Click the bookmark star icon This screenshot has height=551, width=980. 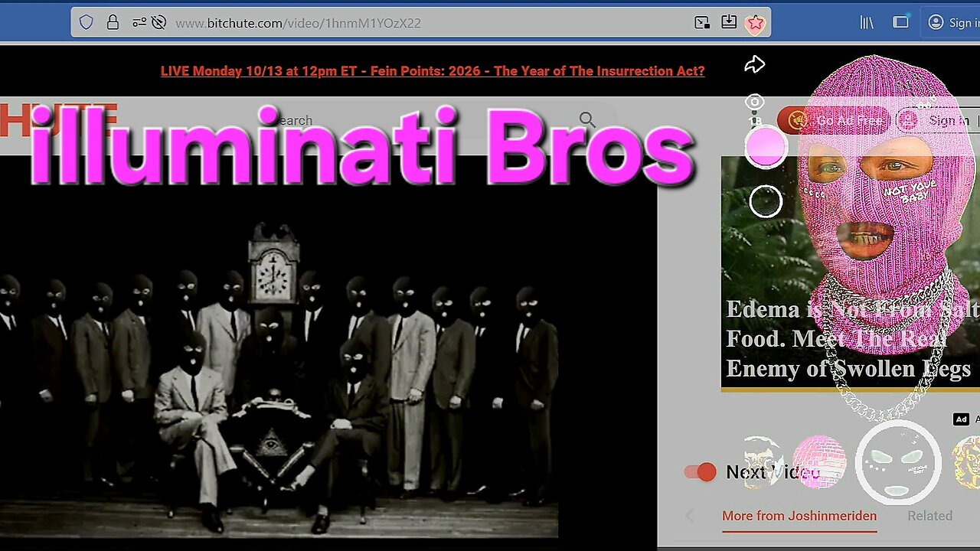click(x=756, y=23)
